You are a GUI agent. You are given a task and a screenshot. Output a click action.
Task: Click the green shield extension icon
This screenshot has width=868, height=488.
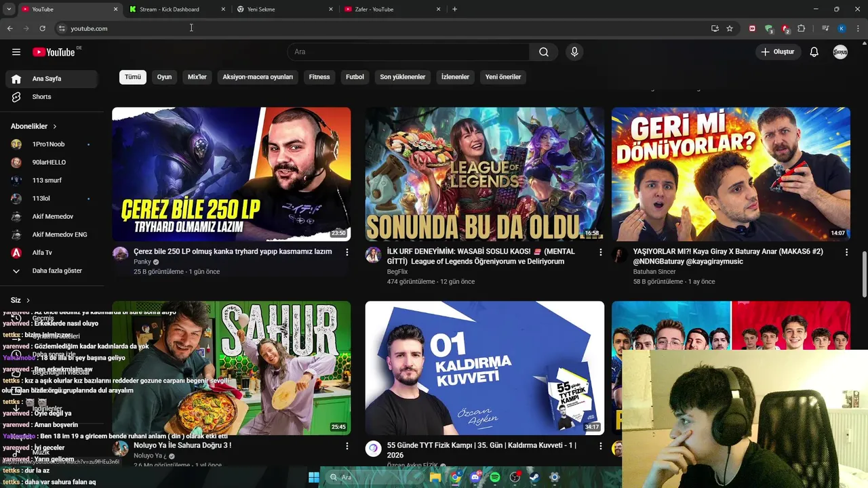coord(768,28)
